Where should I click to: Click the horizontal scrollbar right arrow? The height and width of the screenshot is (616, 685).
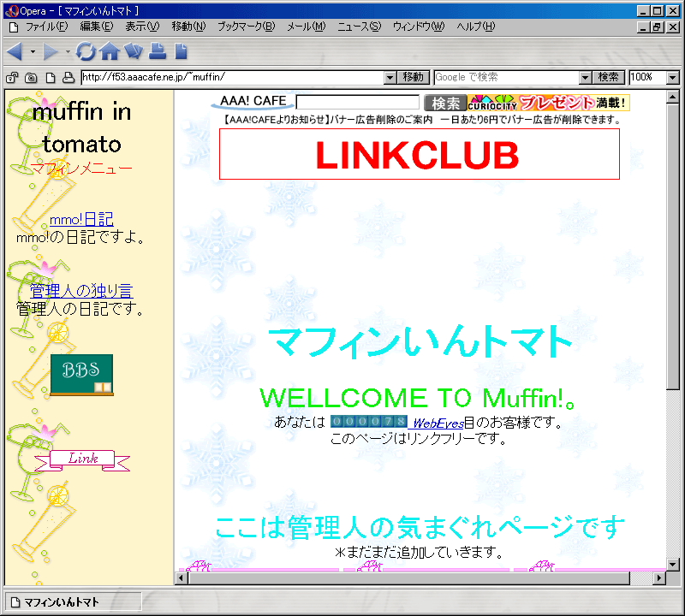(659, 578)
